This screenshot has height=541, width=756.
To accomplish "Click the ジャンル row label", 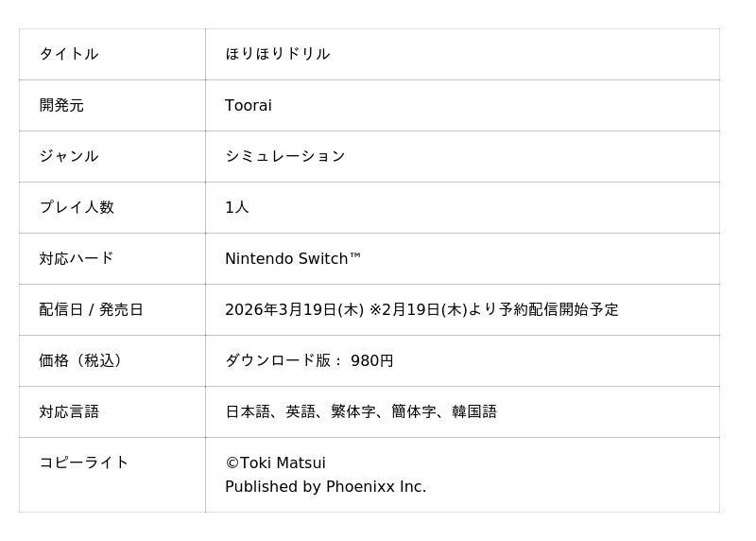I will tap(69, 156).
